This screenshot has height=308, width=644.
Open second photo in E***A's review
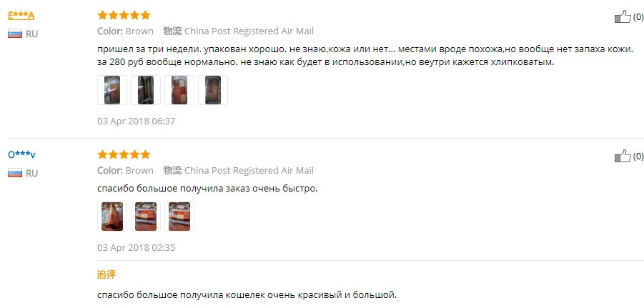pos(146,90)
